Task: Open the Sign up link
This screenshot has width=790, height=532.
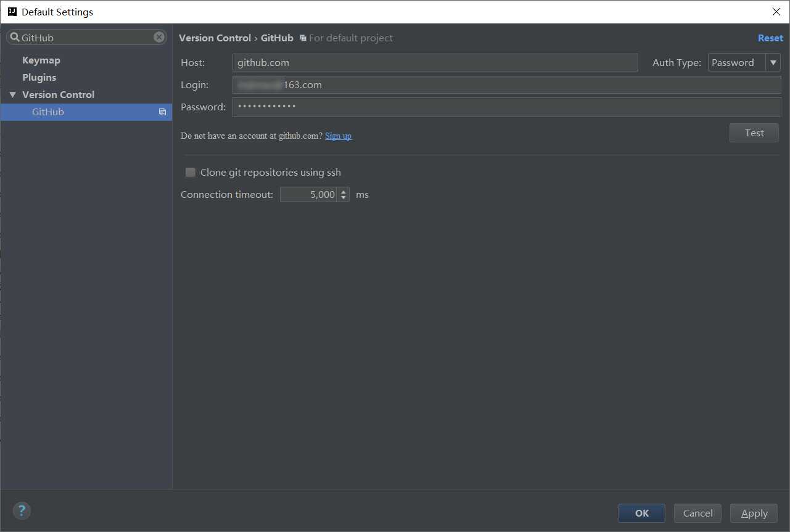Action: click(338, 136)
